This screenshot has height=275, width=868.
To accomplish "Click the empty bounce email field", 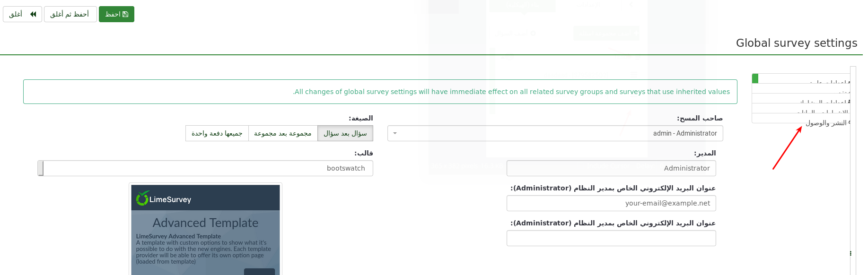I will [x=611, y=238].
